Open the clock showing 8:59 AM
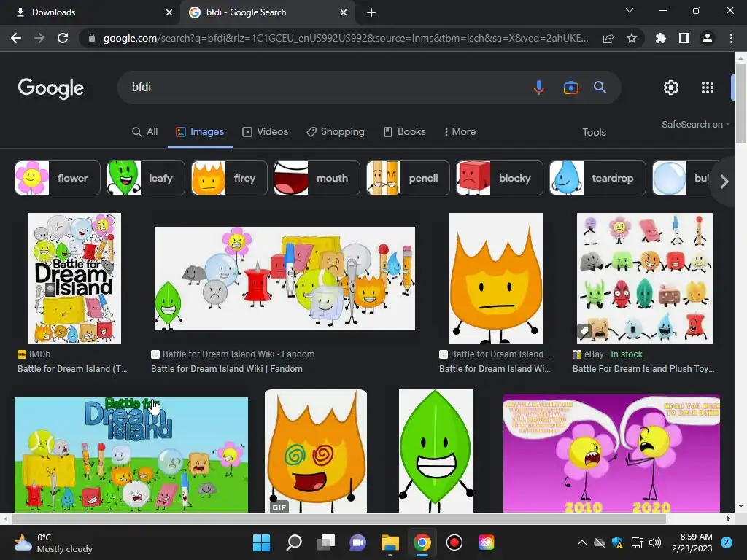Image resolution: width=747 pixels, height=560 pixels. (x=692, y=542)
